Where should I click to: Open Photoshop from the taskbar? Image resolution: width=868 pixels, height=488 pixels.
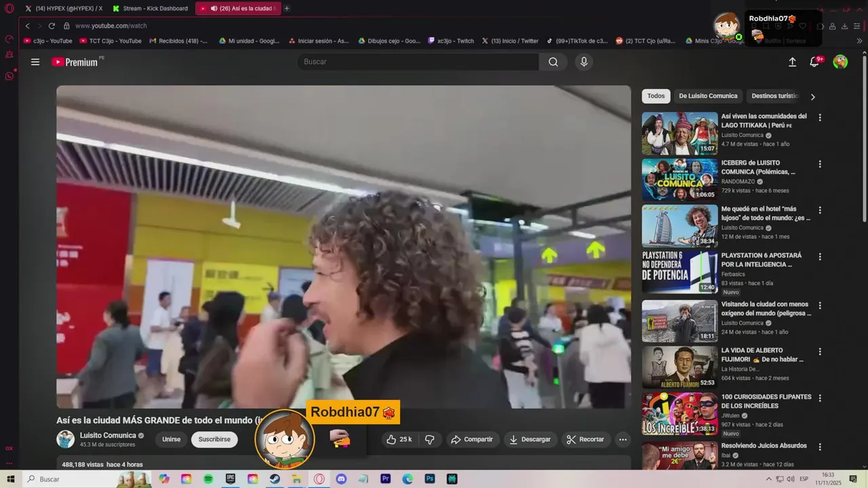tap(430, 479)
